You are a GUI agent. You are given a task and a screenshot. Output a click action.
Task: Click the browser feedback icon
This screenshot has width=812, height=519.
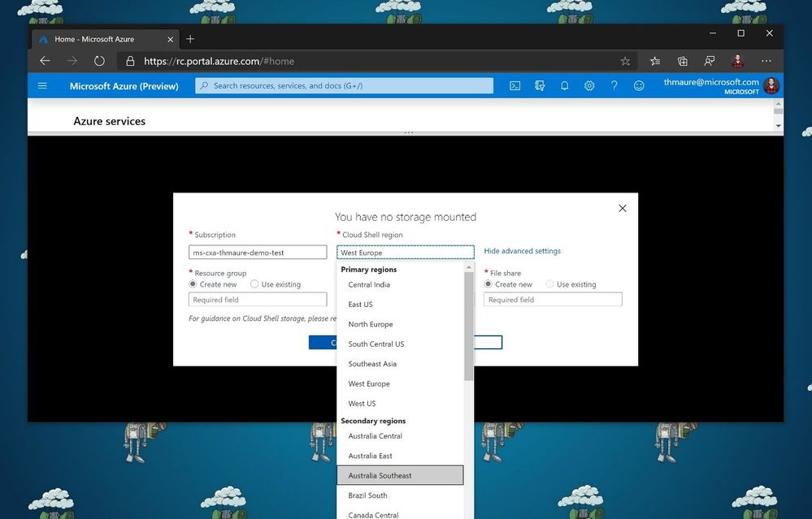point(710,61)
